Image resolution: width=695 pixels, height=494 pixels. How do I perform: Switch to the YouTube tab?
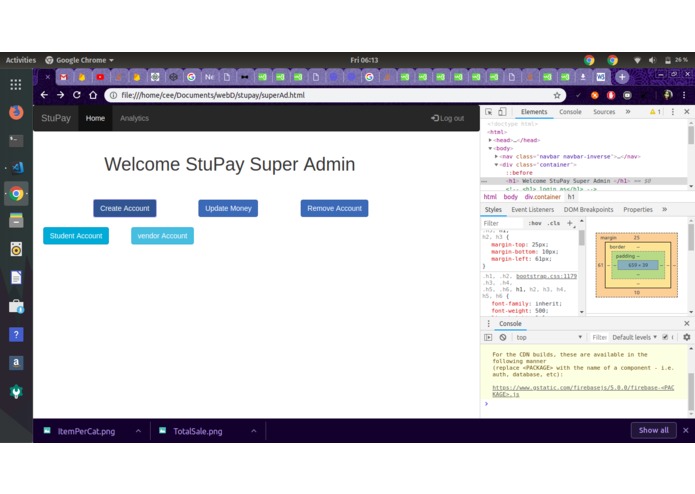pos(100,77)
